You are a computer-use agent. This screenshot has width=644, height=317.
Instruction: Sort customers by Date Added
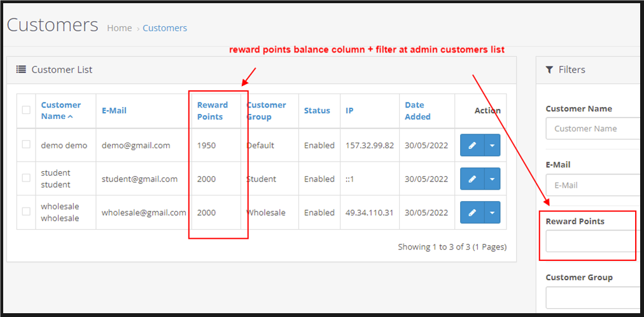417,110
